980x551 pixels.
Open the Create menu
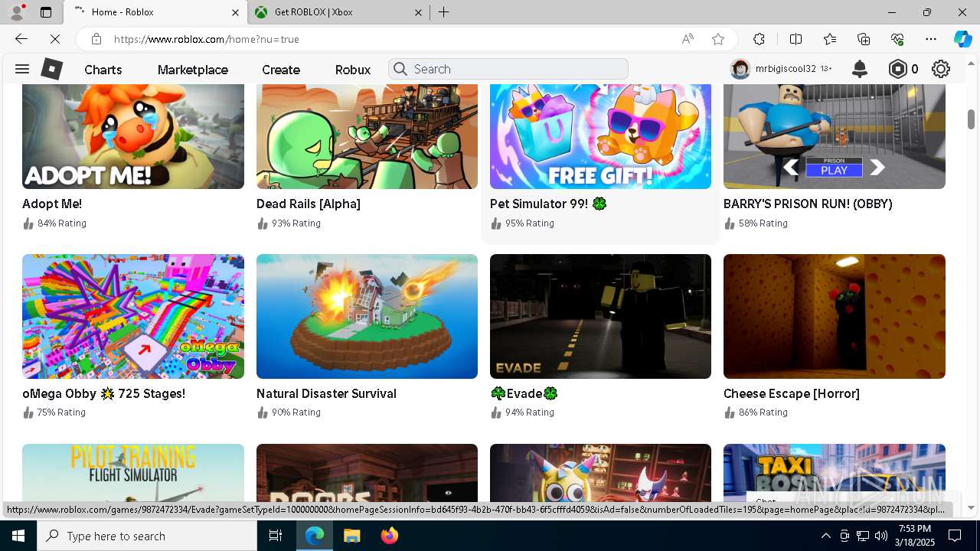click(281, 70)
